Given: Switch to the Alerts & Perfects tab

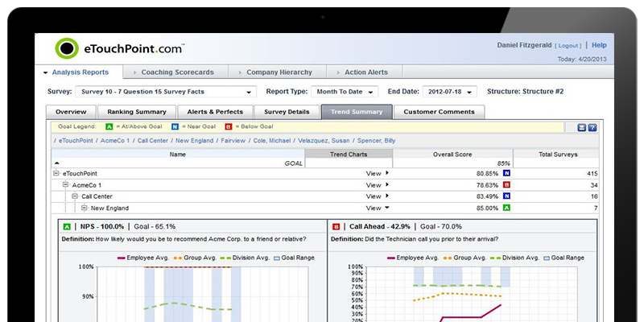Looking at the screenshot, I should 215,112.
